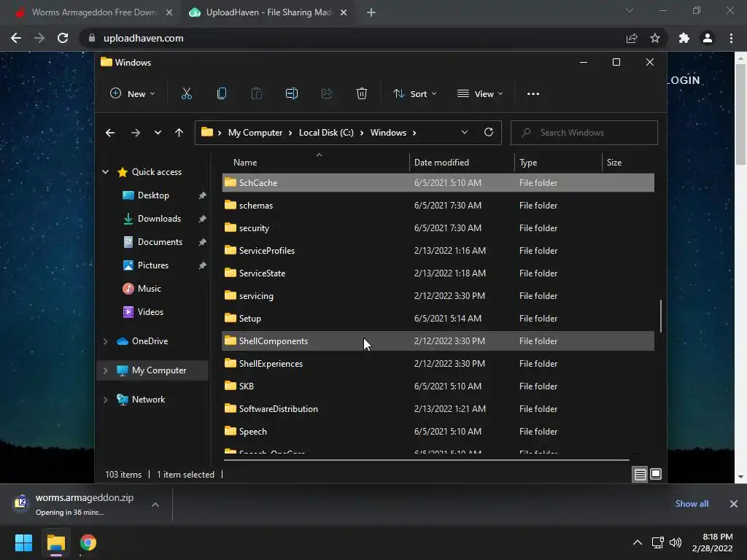Expand the My Computer tree node
747x560 pixels.
coord(105,370)
